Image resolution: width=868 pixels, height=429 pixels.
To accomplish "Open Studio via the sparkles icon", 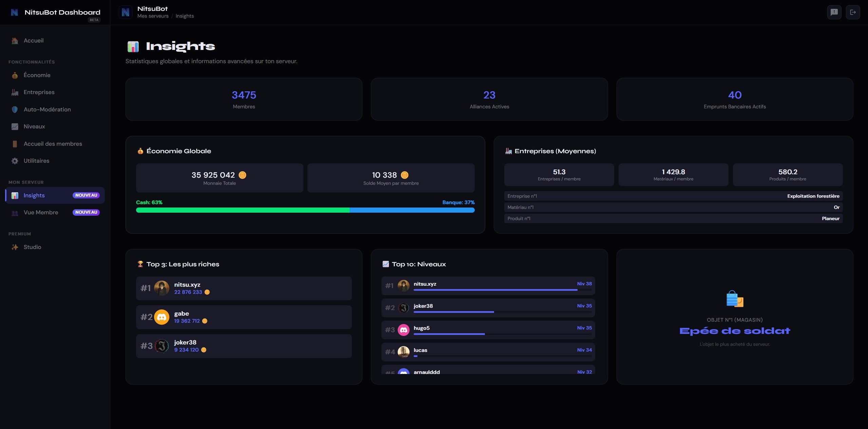I will click(x=15, y=247).
